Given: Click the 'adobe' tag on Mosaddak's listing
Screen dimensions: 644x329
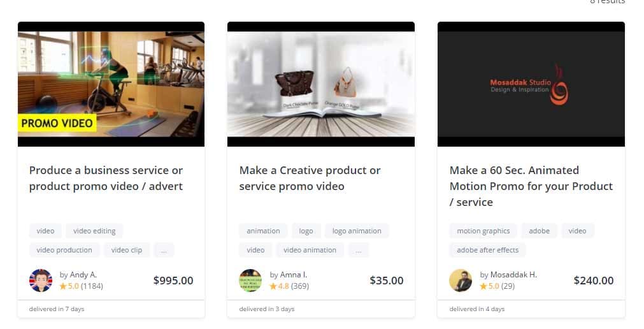Looking at the screenshot, I should point(539,231).
